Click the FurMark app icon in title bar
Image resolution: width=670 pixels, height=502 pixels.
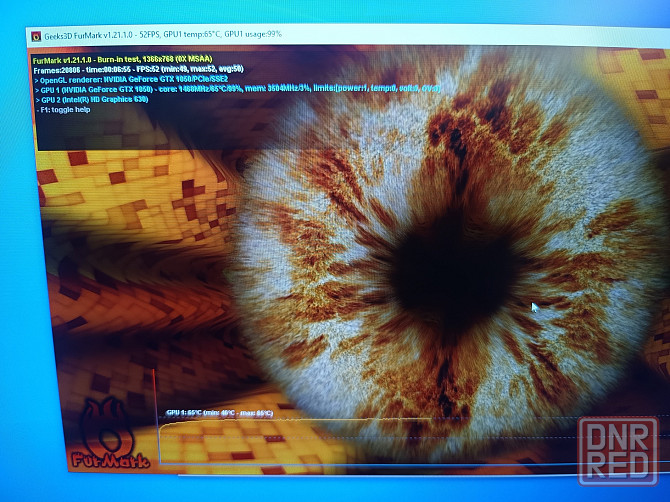(x=37, y=35)
